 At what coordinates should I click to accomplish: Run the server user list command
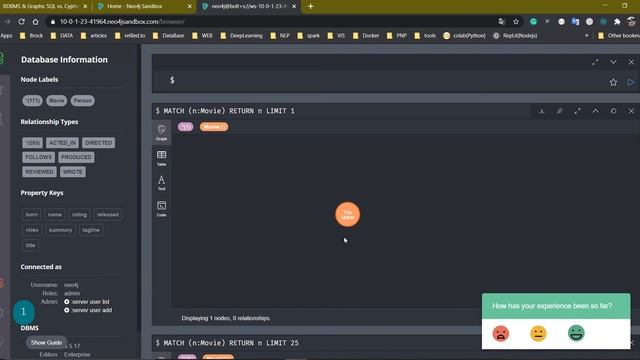pos(87,302)
